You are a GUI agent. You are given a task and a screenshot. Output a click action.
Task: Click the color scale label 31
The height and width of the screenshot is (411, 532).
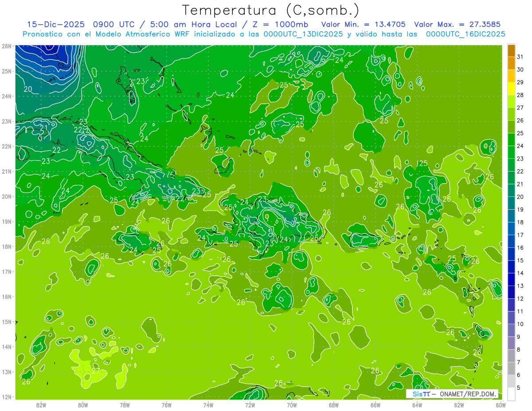coord(520,57)
